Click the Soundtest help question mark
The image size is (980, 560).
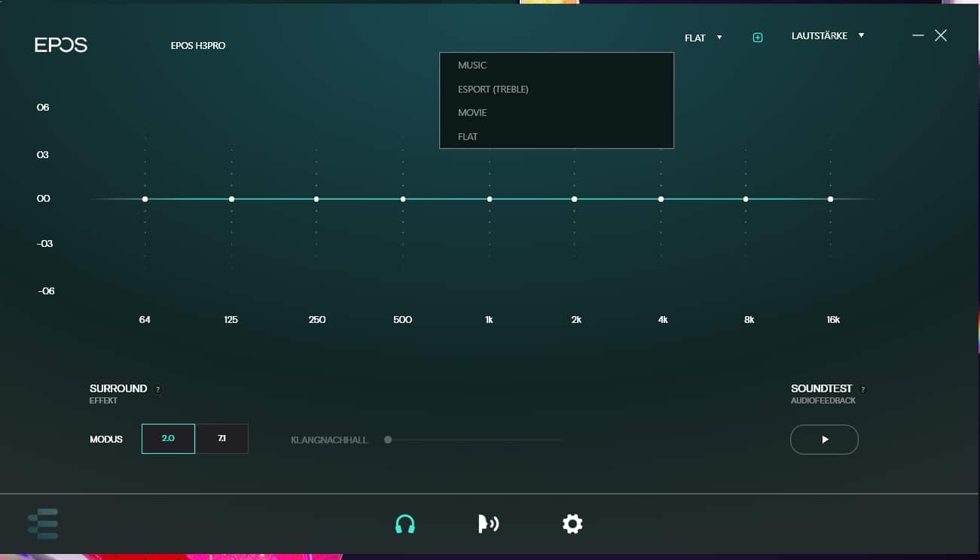click(x=862, y=389)
